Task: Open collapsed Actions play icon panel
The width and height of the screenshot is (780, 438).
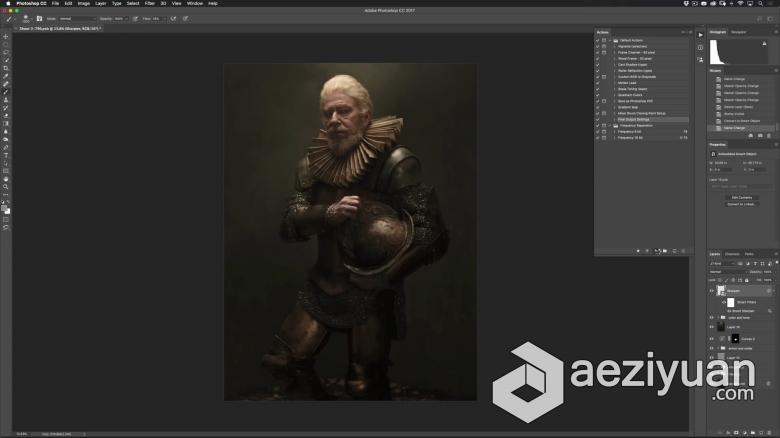Action: point(700,35)
